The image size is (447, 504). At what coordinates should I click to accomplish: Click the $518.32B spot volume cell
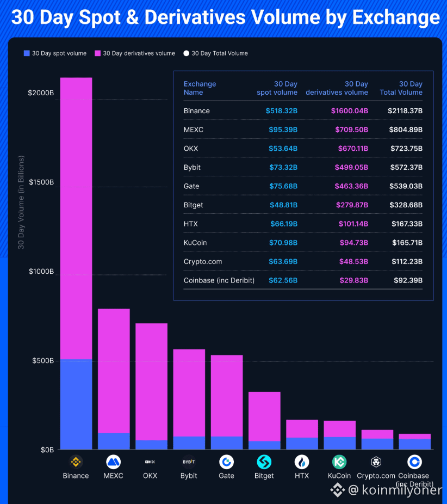point(281,111)
